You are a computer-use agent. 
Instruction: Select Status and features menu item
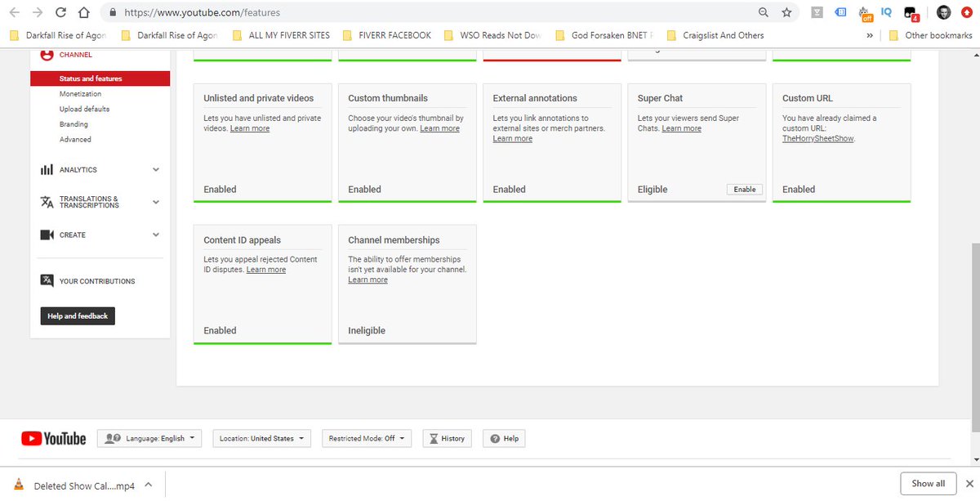pos(100,78)
